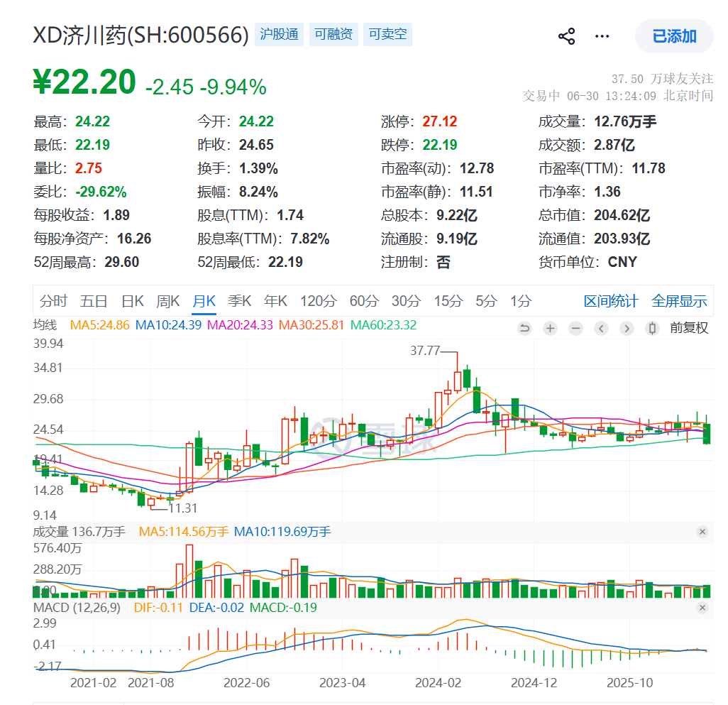Open the three-dot more options menu
The image size is (728, 705).
tap(602, 36)
